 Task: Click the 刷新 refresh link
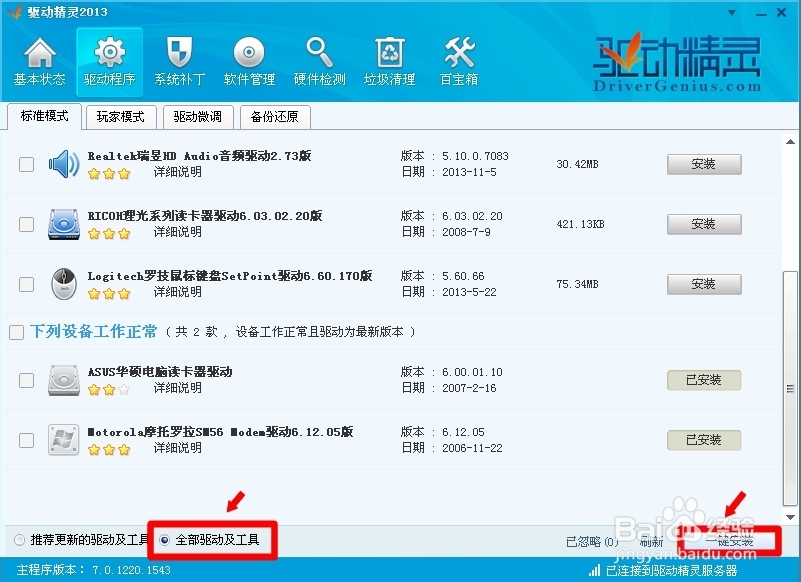point(652,542)
